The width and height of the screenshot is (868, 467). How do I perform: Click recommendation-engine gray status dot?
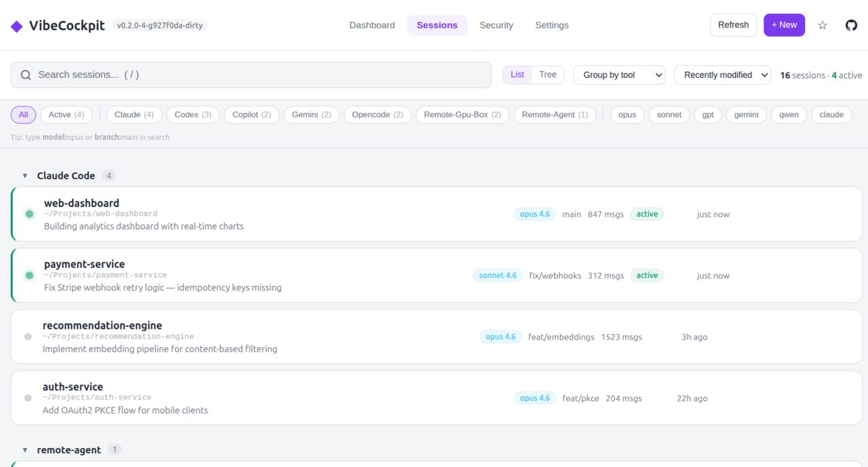28,337
